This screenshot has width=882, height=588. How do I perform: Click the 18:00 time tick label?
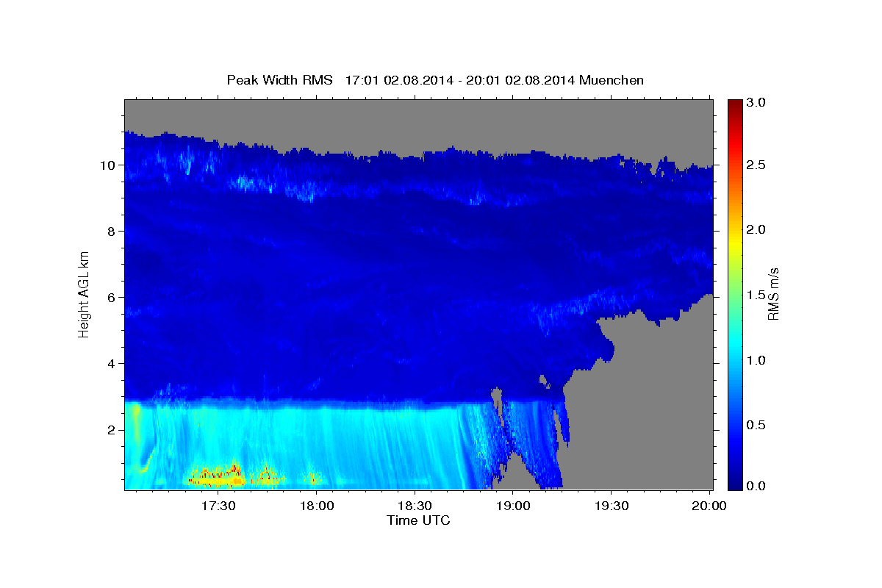pyautogui.click(x=317, y=506)
